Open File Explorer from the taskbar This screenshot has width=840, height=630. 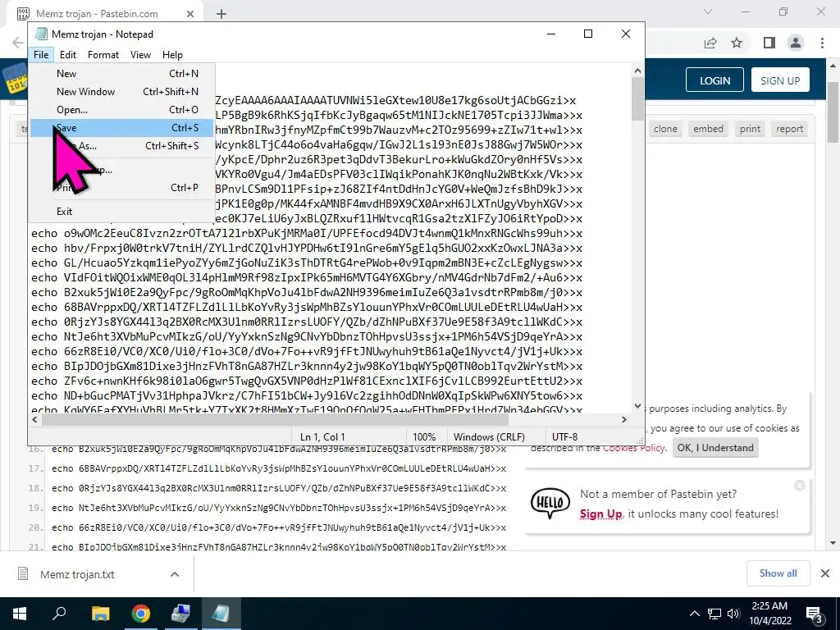[100, 614]
